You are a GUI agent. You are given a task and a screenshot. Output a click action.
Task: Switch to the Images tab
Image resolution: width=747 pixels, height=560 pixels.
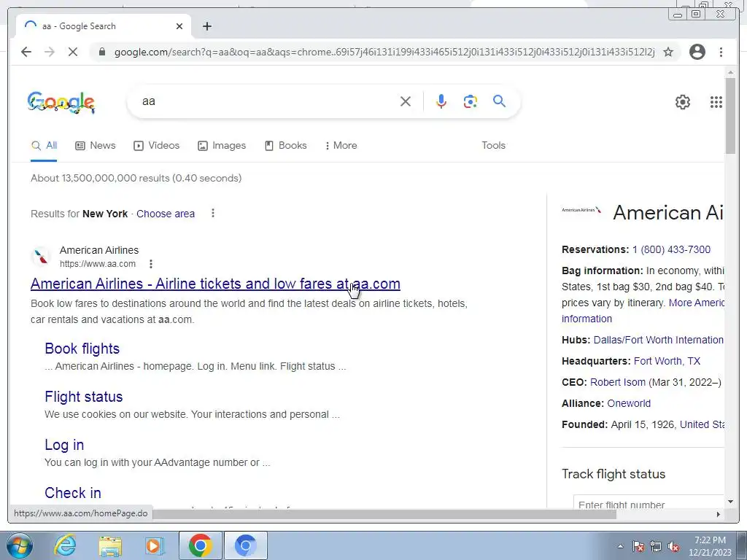click(x=222, y=146)
